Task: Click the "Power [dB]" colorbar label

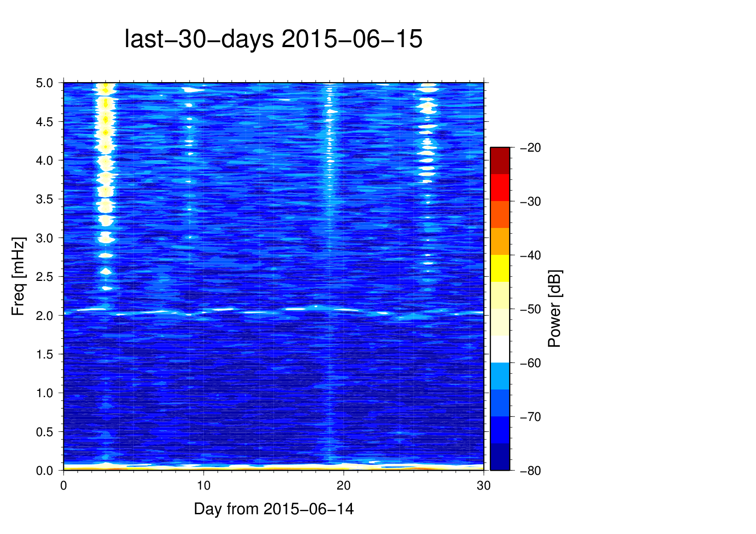Action: tap(554, 309)
